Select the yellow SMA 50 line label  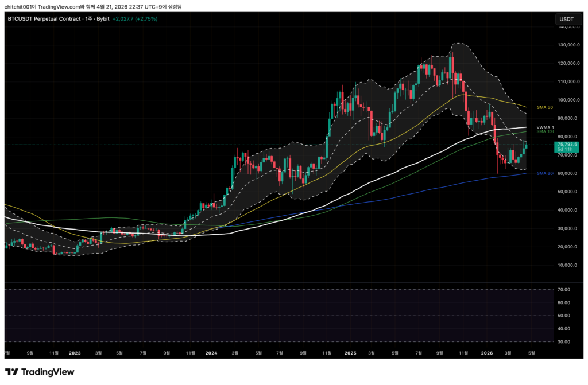[545, 107]
